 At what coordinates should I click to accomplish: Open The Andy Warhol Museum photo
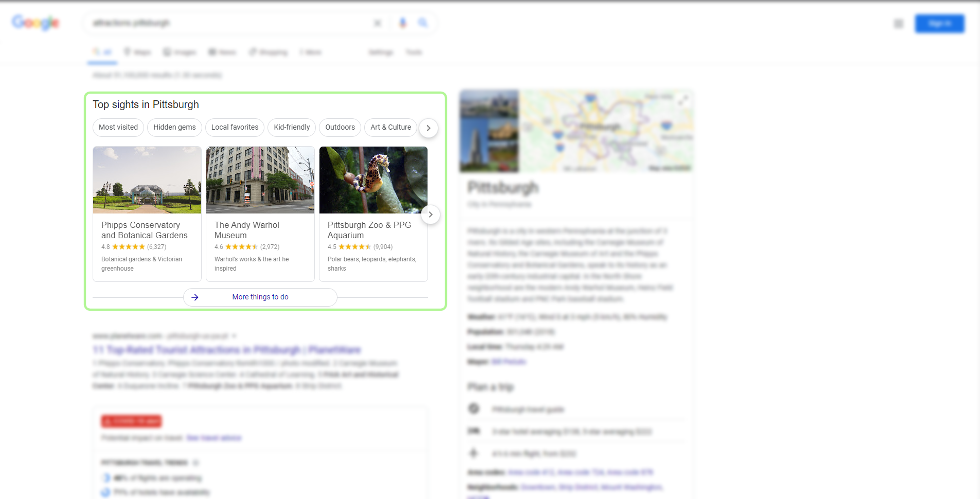[x=260, y=180]
